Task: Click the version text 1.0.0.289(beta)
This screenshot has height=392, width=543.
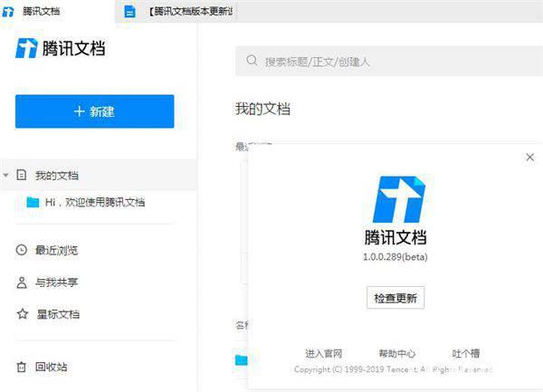Action: tap(395, 257)
